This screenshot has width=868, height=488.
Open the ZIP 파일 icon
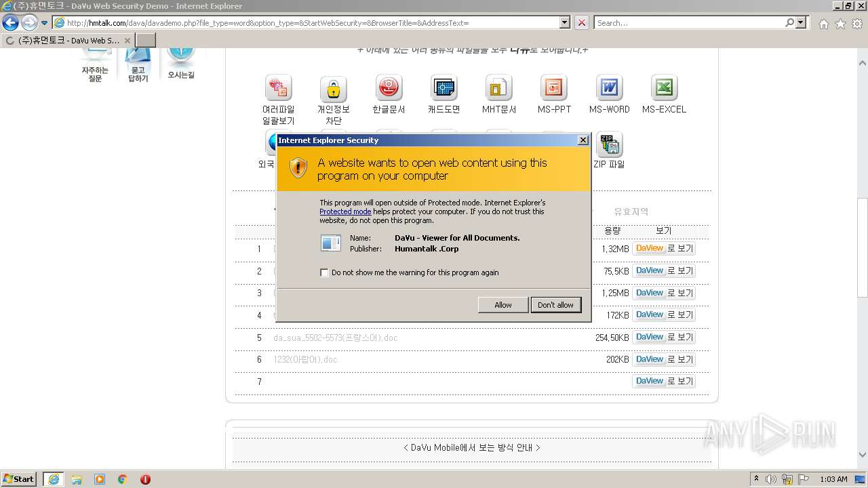tap(609, 144)
